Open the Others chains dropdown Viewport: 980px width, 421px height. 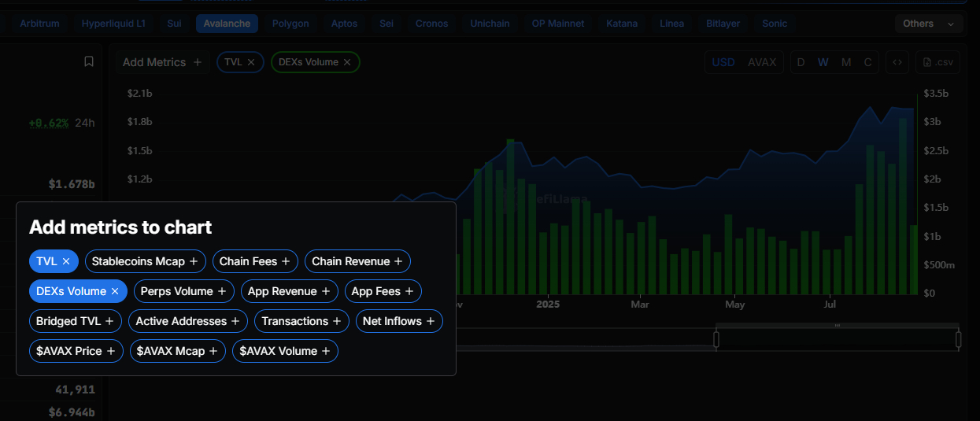930,24
